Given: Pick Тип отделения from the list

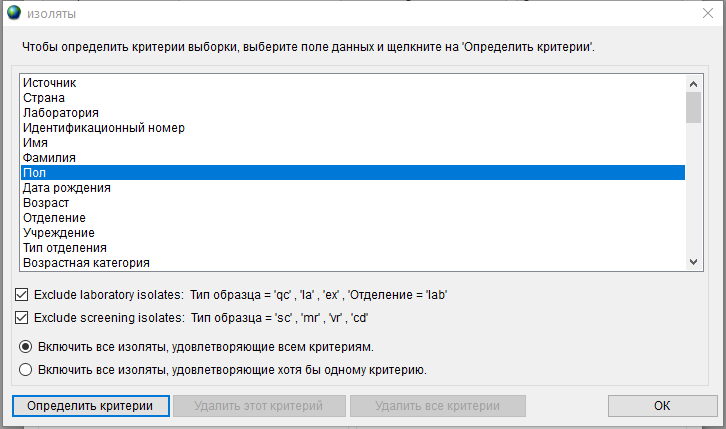Looking at the screenshot, I should [x=353, y=248].
